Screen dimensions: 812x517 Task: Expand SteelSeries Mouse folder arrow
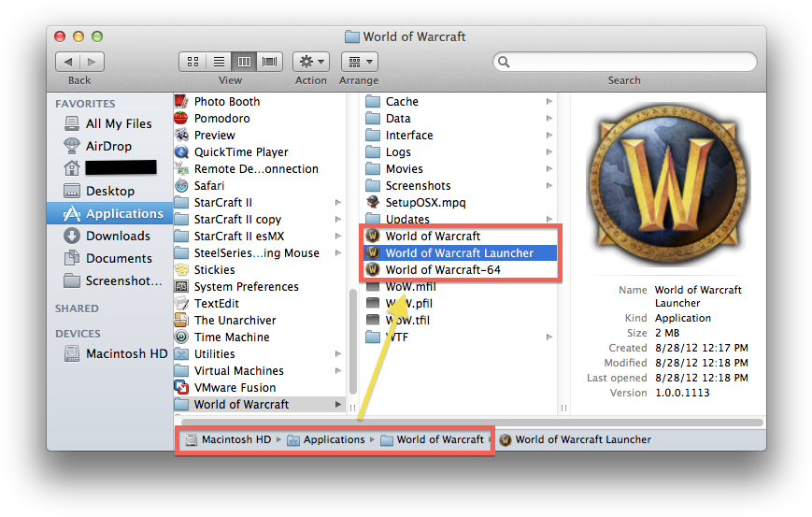coord(338,252)
